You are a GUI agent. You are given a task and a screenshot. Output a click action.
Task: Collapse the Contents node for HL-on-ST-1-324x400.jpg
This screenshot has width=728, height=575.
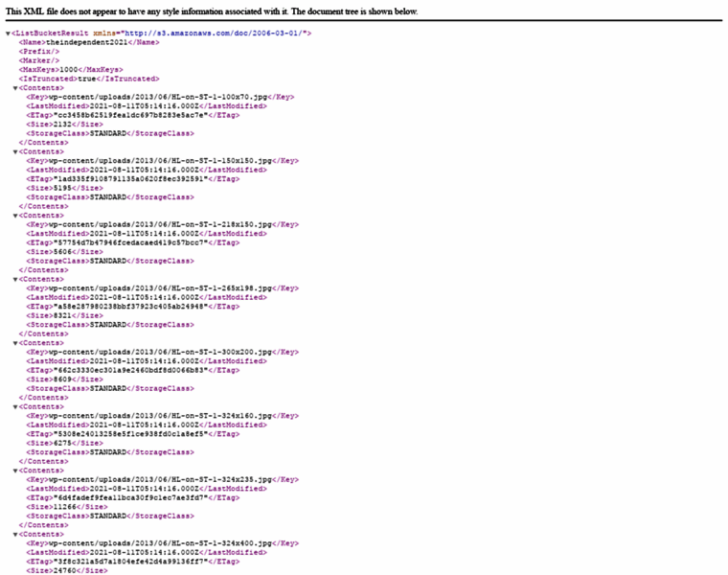point(15,534)
